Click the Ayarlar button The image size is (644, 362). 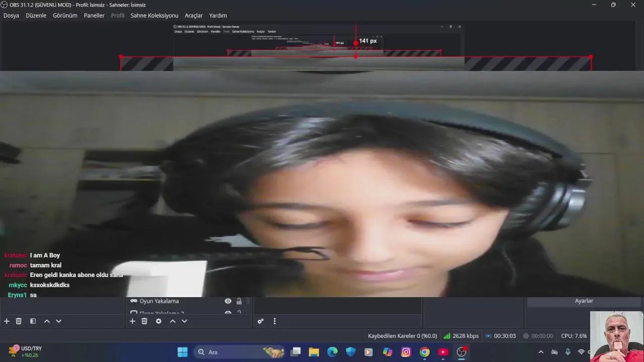(584, 301)
